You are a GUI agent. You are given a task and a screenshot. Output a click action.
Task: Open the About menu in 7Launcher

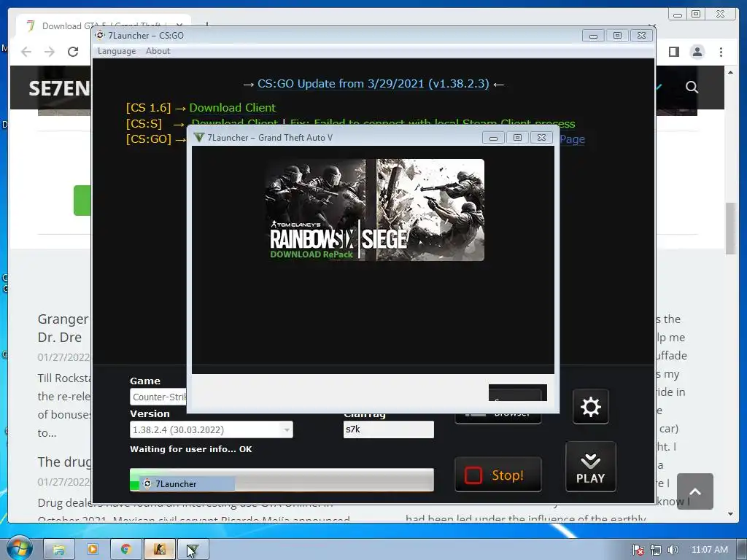tap(158, 51)
